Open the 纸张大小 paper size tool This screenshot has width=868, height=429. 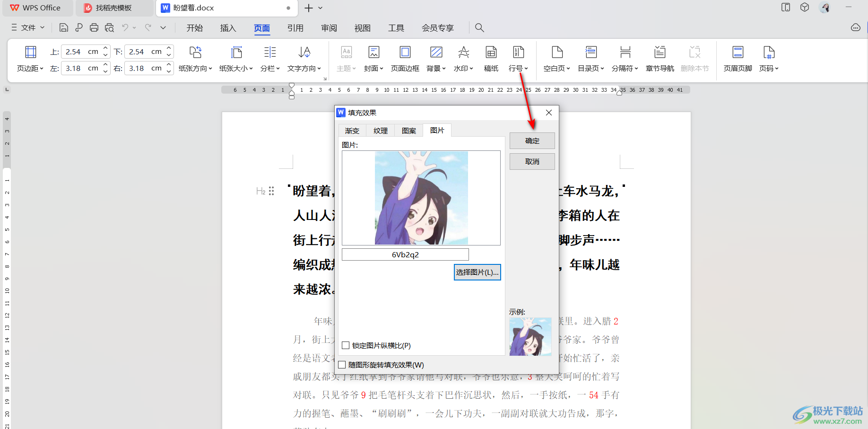236,59
